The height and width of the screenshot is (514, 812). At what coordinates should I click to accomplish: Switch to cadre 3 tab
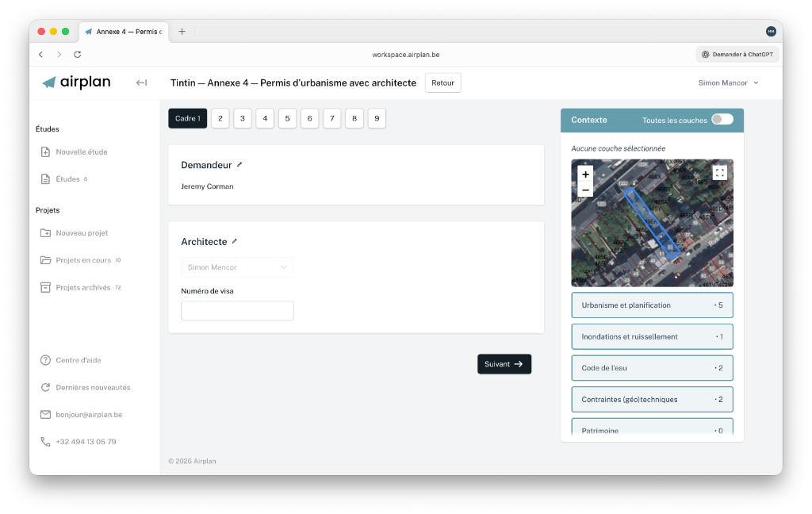pos(243,118)
